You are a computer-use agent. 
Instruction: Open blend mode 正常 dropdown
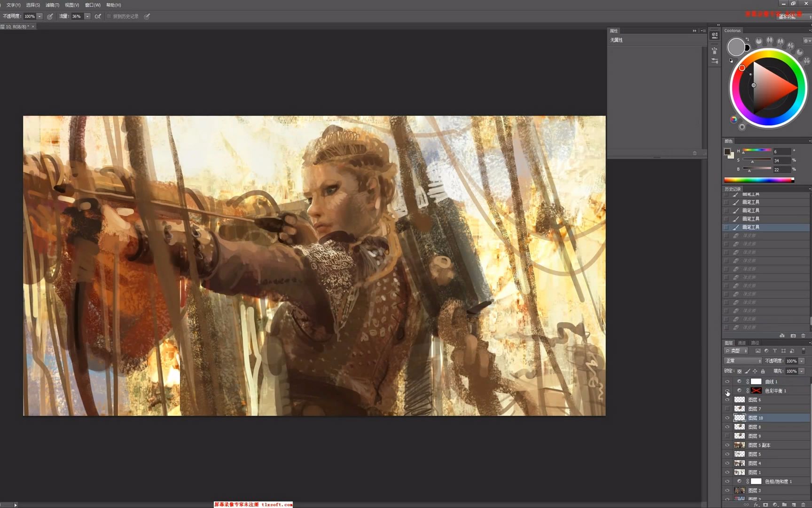(743, 361)
